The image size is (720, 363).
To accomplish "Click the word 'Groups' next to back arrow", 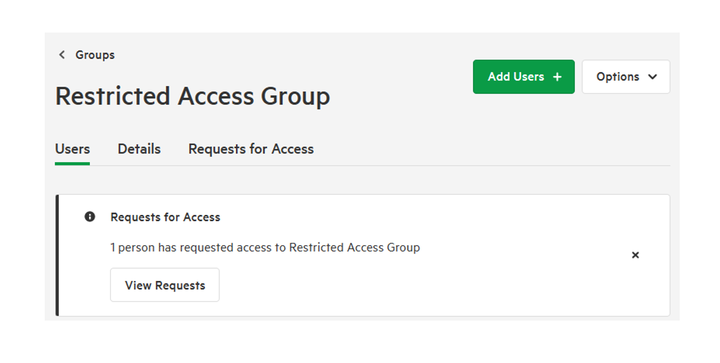I will point(95,55).
